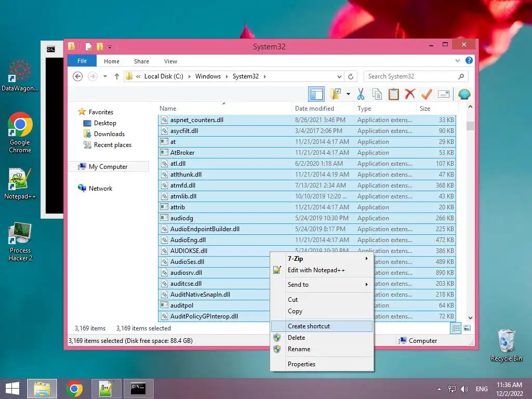Expand the ribbon with the chevron
Viewport: 532px width, 399px height.
click(x=458, y=60)
